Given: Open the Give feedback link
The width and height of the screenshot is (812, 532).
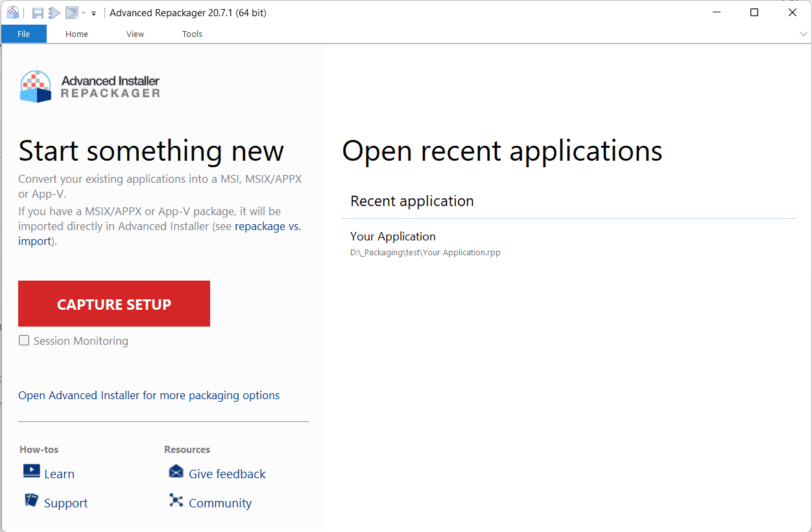Looking at the screenshot, I should tap(227, 474).
